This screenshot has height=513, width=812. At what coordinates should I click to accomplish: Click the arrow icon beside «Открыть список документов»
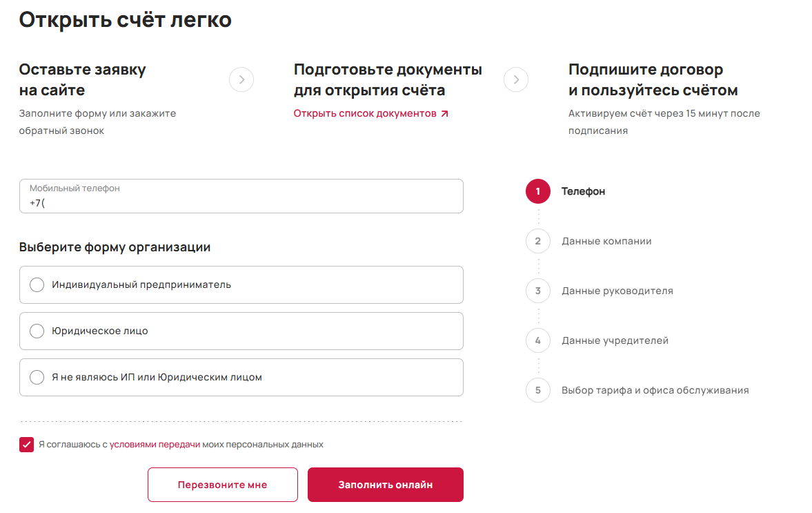click(444, 113)
